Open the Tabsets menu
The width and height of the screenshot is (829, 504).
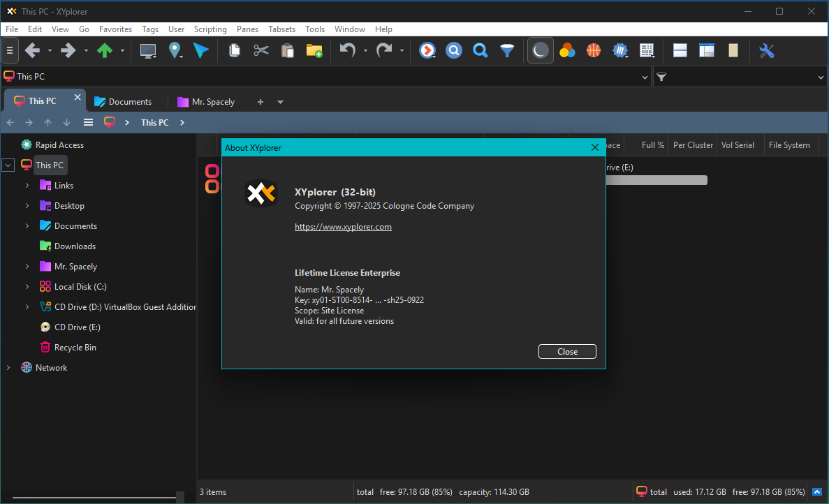(x=281, y=29)
